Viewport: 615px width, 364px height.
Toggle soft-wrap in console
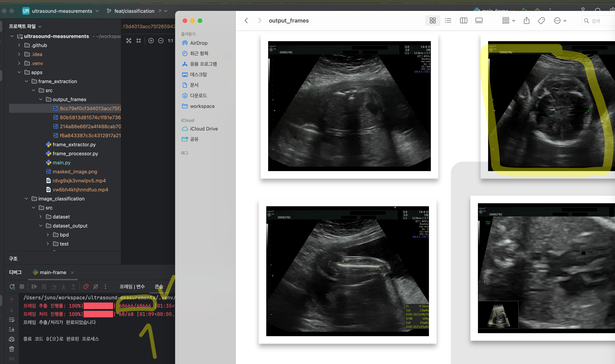11,320
